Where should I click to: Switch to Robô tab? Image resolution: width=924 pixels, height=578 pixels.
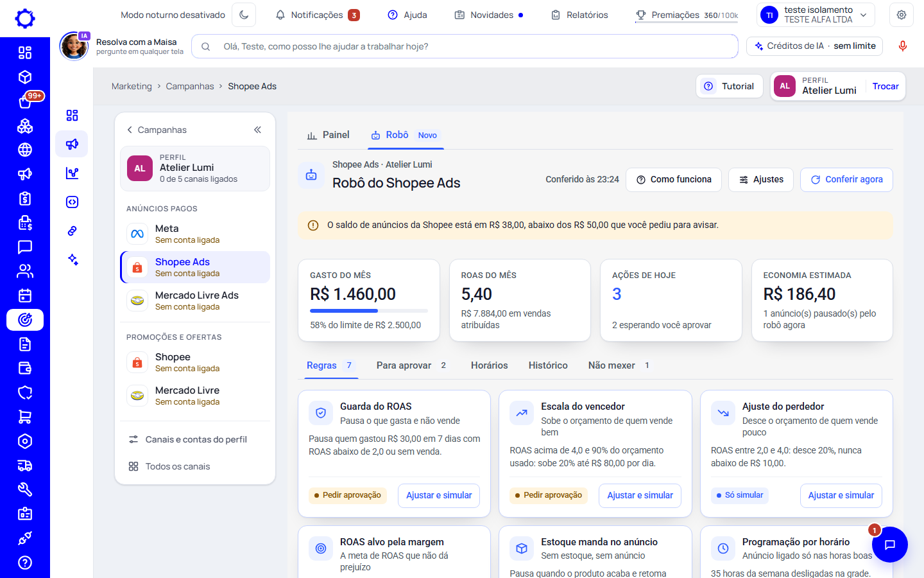point(404,135)
